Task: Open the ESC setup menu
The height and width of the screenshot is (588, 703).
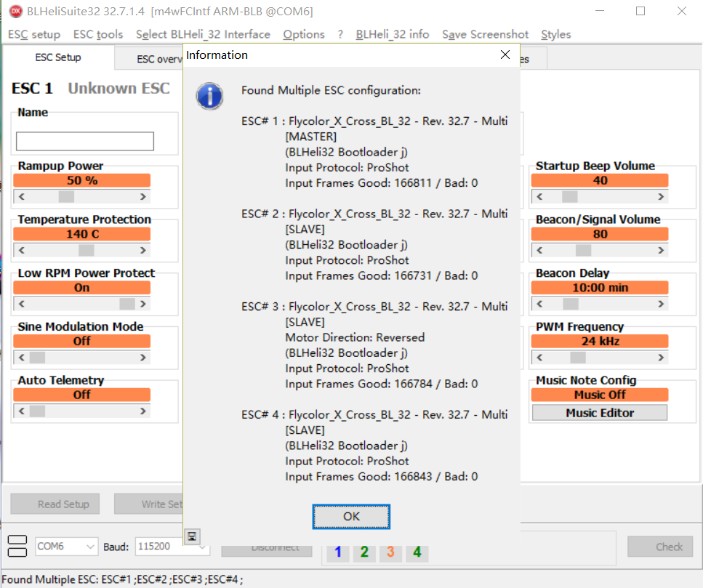Action: coord(34,34)
